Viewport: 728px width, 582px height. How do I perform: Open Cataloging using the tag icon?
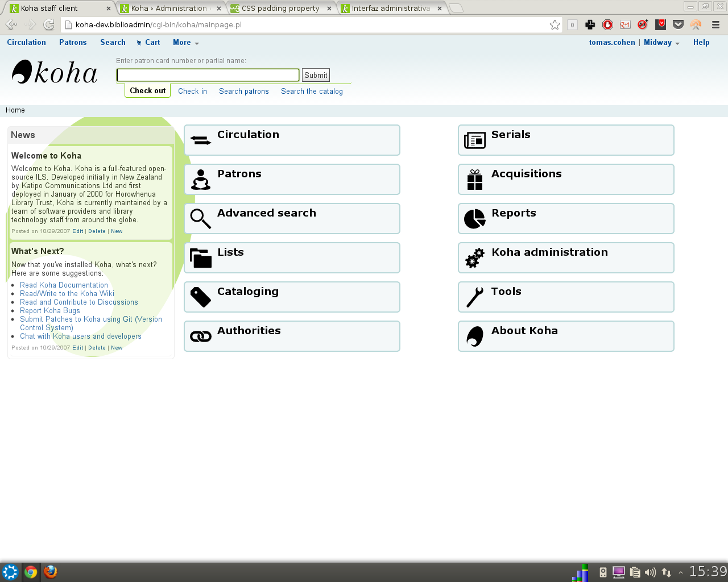[201, 297]
